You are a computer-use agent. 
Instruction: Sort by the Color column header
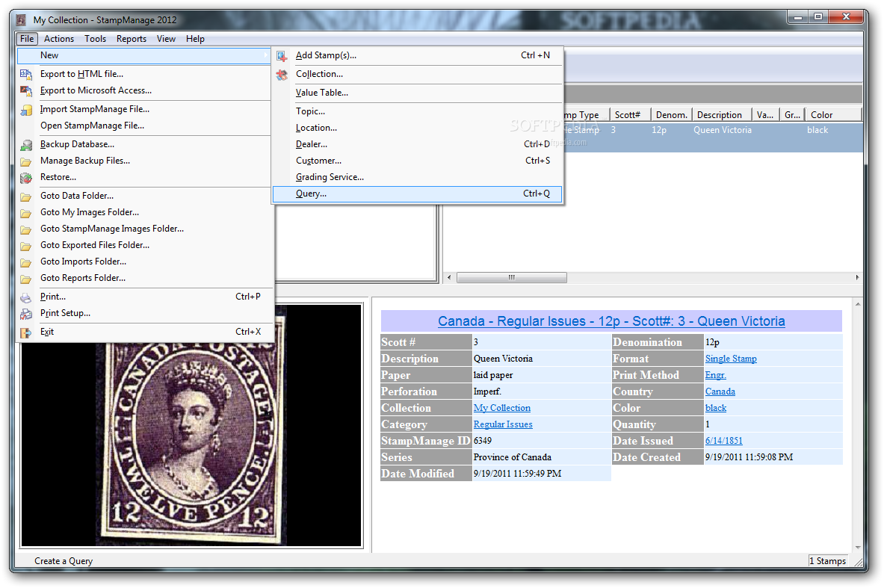833,114
